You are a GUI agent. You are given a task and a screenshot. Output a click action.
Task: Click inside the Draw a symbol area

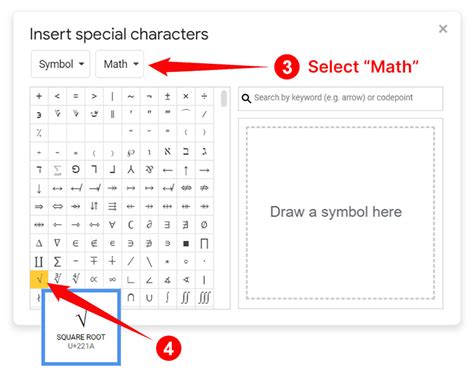341,213
